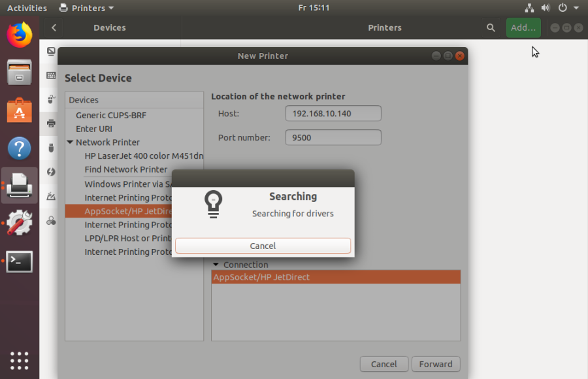
Task: Open Displays settings in the sidebar
Action: pyautogui.click(x=50, y=51)
